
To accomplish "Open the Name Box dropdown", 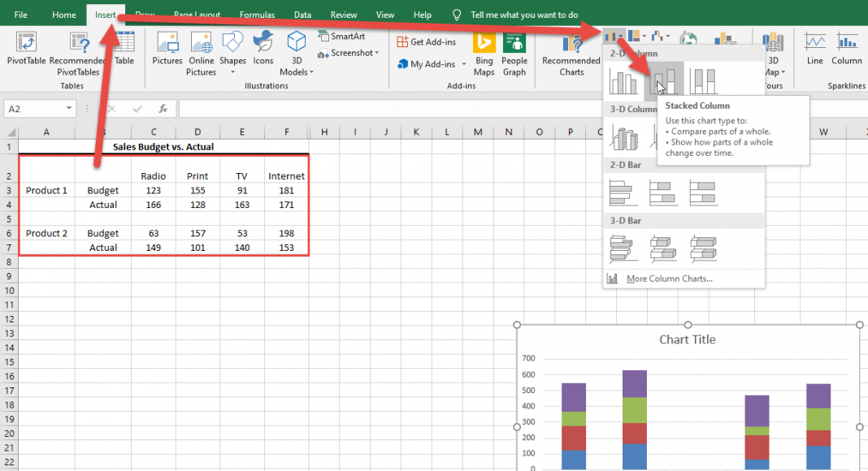I will (x=69, y=109).
